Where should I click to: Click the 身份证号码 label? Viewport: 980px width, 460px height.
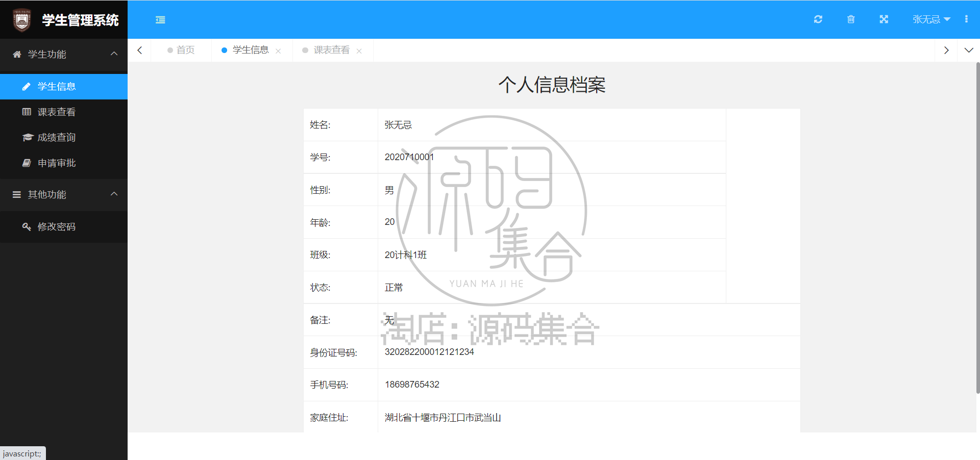[x=334, y=352]
